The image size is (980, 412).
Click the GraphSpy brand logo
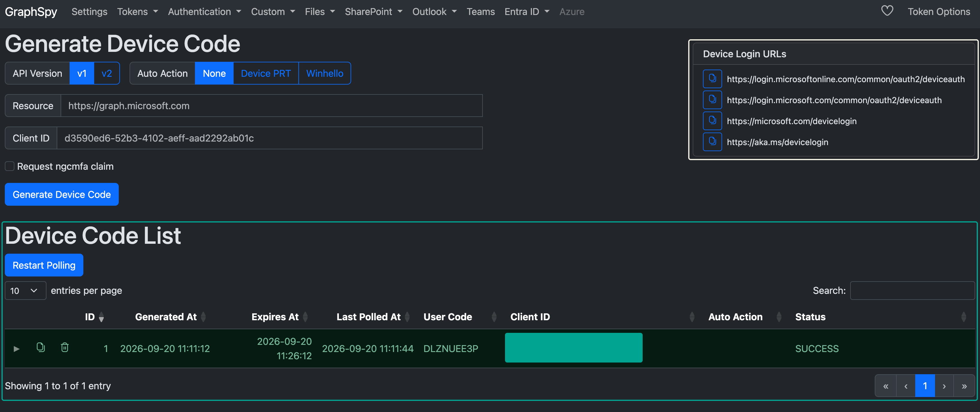click(x=31, y=12)
